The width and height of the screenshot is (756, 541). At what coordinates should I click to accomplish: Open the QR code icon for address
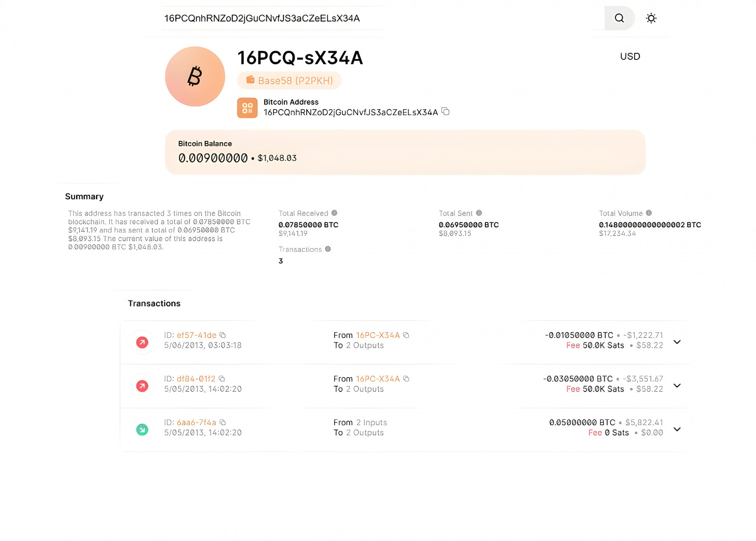point(247,108)
